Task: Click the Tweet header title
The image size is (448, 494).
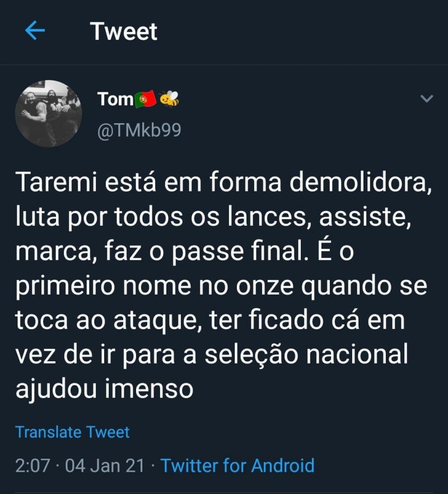Action: point(124,31)
